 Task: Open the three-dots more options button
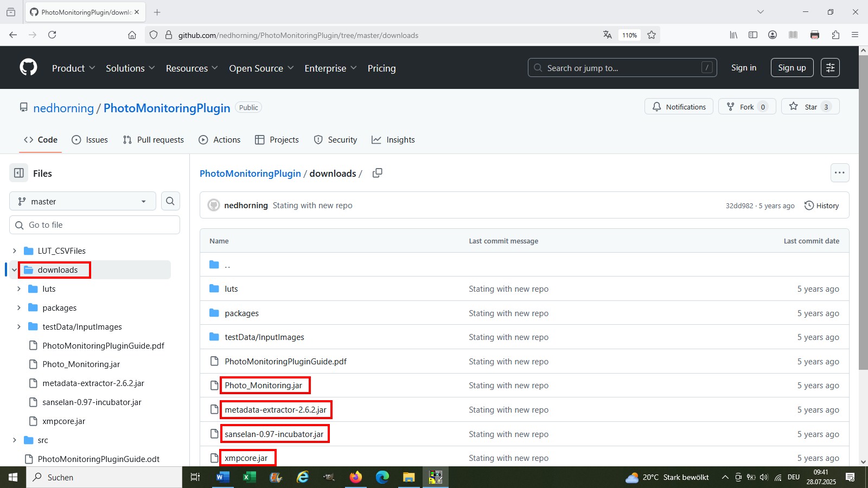(x=840, y=173)
